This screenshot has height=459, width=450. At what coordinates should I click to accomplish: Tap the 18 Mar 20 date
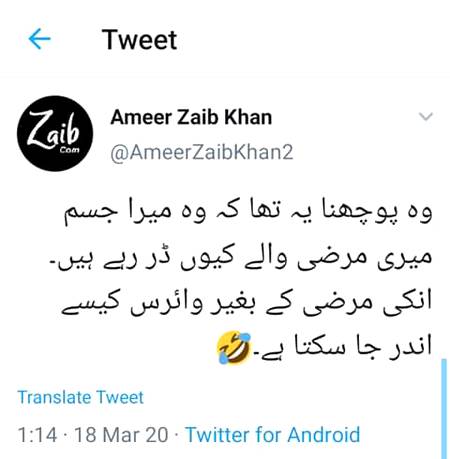[121, 435]
